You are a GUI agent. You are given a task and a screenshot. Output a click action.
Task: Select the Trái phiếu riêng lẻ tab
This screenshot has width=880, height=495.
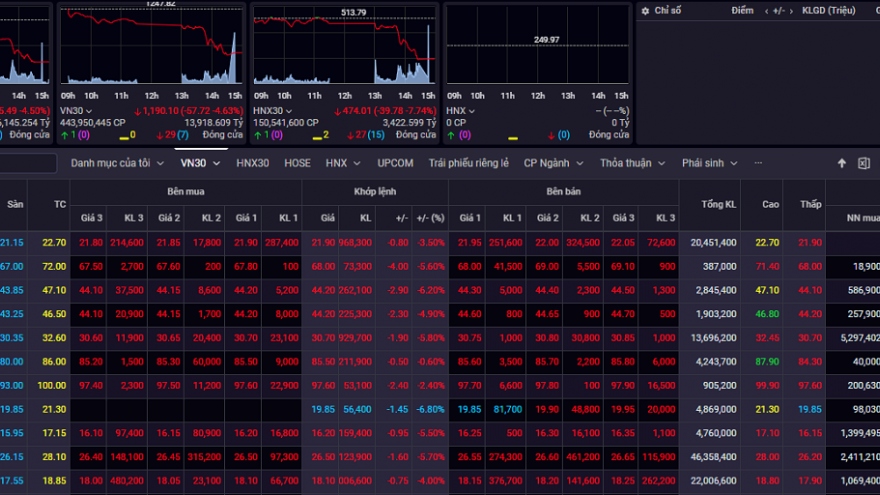point(468,163)
